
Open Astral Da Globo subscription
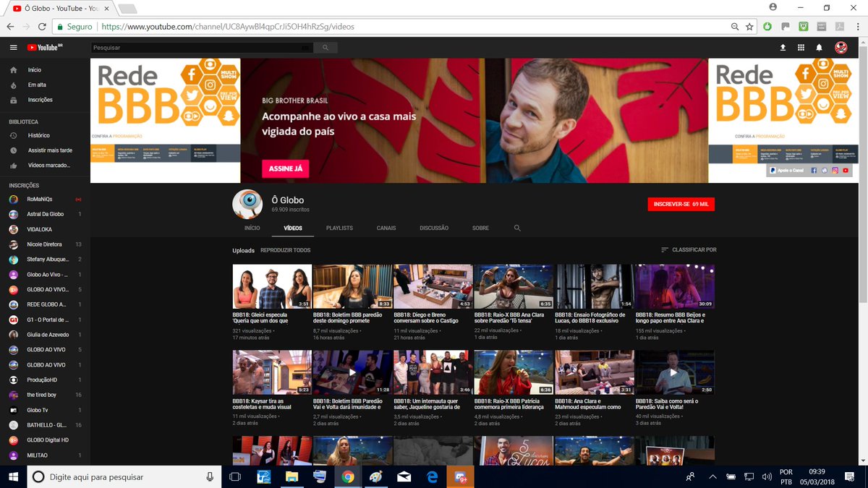coord(45,214)
